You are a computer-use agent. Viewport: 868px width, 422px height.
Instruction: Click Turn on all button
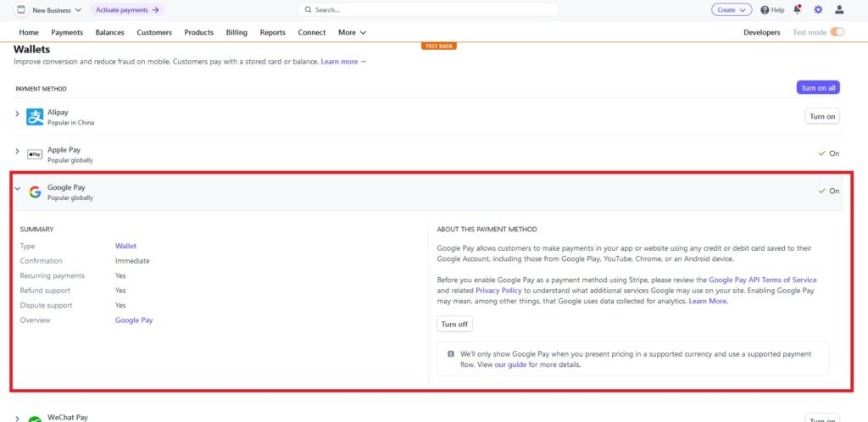pyautogui.click(x=818, y=88)
